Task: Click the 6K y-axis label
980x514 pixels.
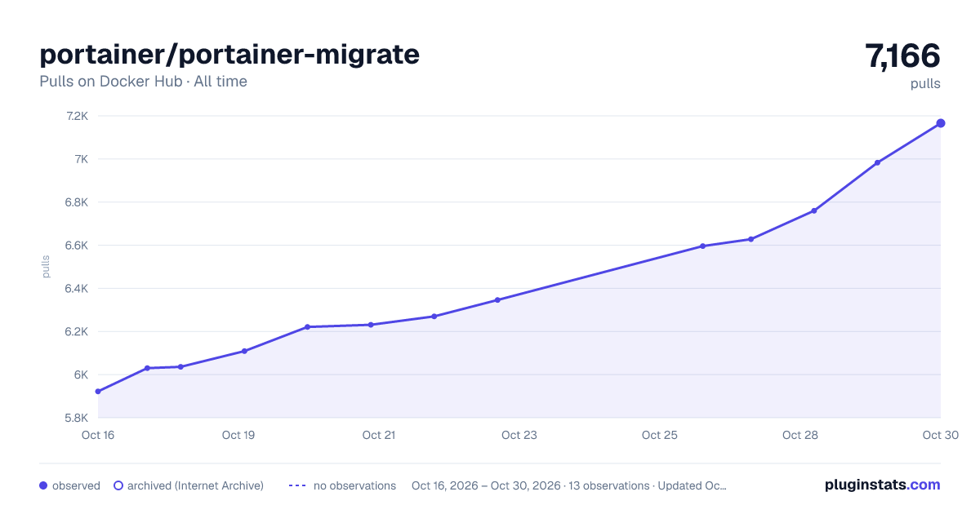Action: tap(81, 375)
